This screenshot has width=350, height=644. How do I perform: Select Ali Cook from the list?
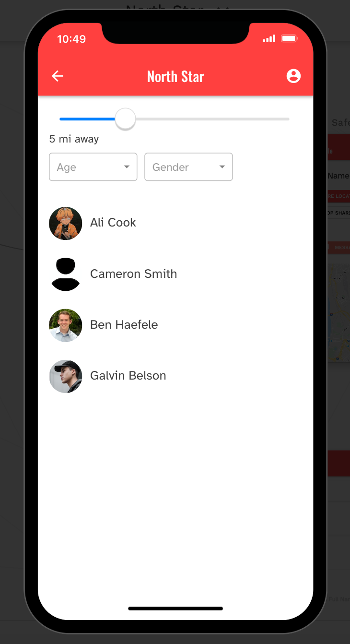(113, 223)
